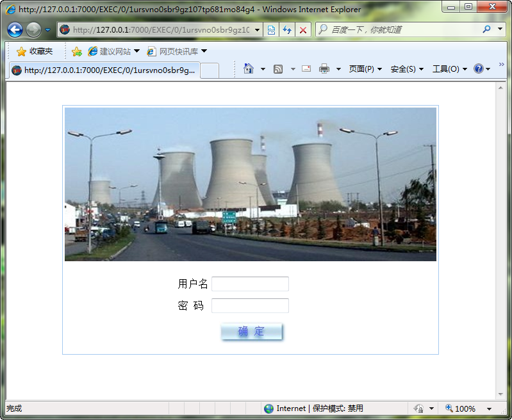
Task: Open the recent pages dropdown arrow
Action: coord(47,30)
